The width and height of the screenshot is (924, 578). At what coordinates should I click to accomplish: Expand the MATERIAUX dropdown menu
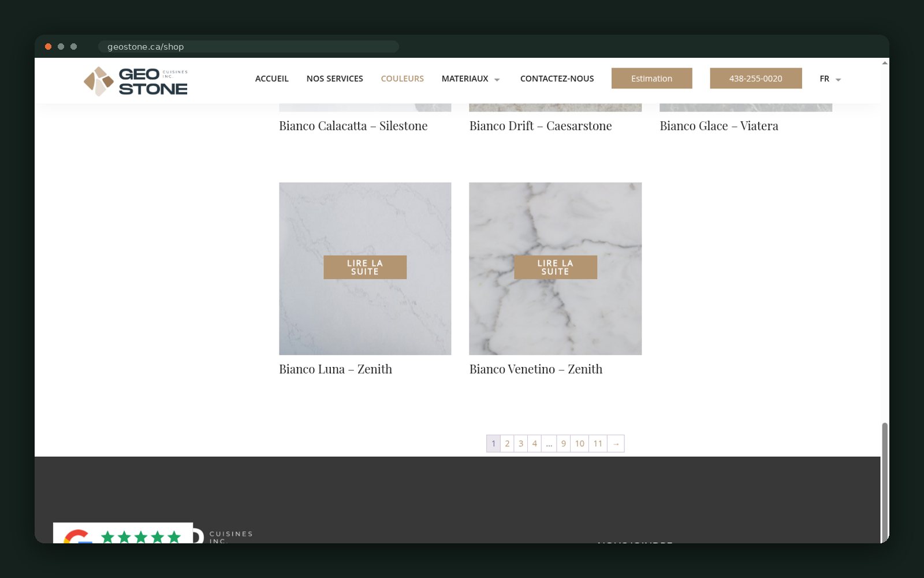tap(471, 79)
